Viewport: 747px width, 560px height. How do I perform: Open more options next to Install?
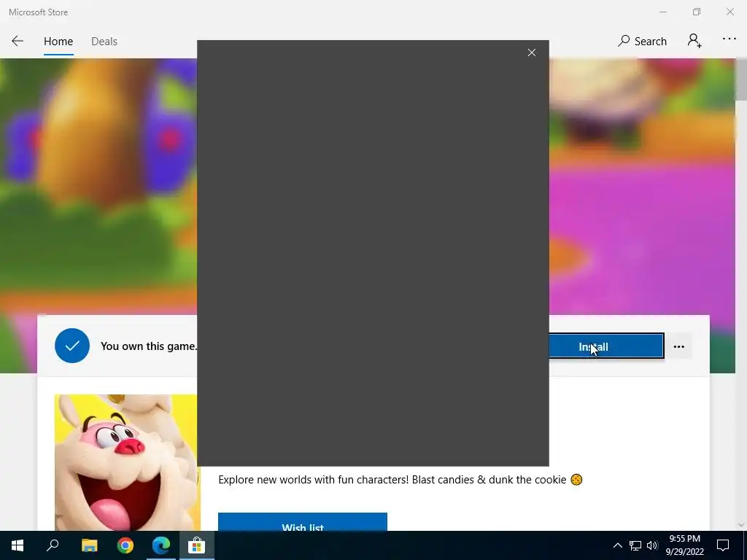pyautogui.click(x=679, y=346)
